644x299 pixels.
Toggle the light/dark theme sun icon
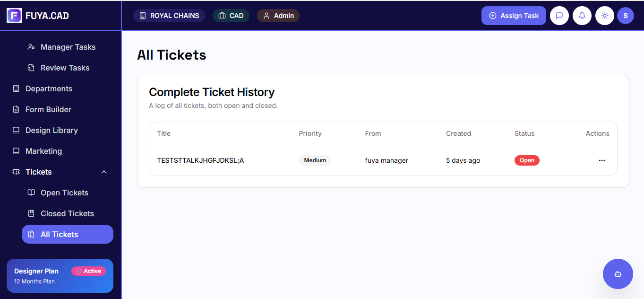(604, 16)
